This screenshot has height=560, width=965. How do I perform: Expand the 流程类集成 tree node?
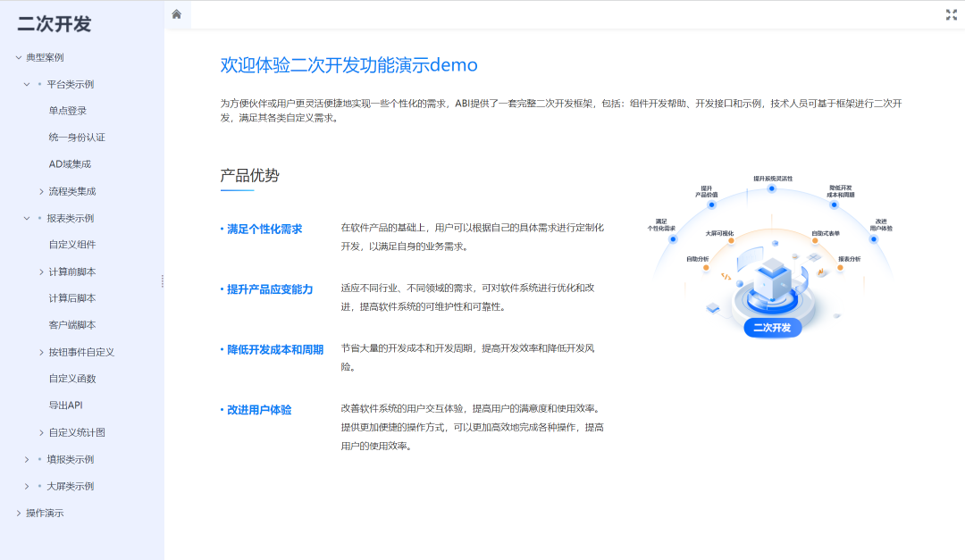41,191
